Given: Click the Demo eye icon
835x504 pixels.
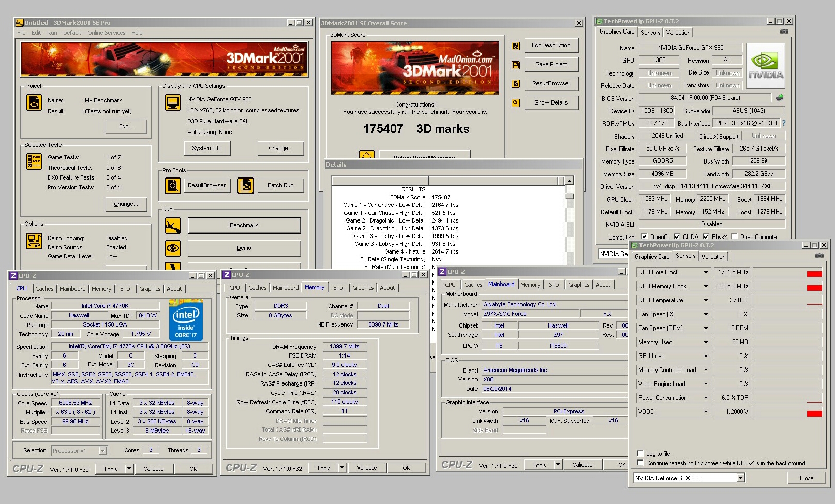Looking at the screenshot, I should [x=173, y=248].
